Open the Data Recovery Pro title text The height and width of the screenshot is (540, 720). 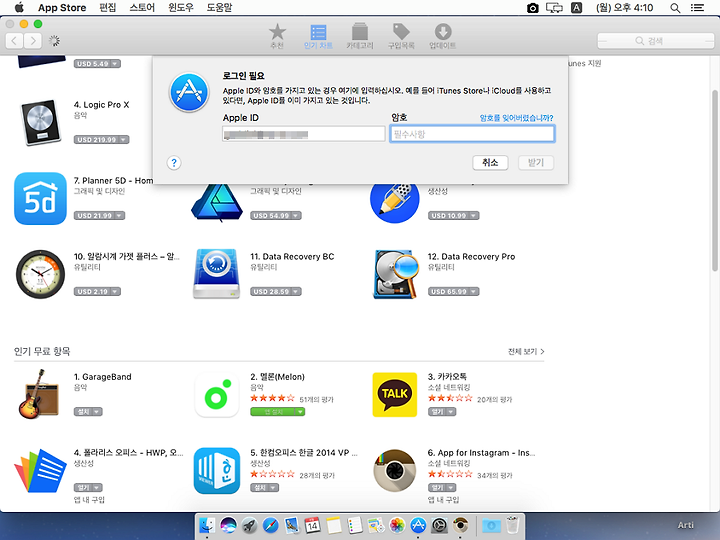click(x=471, y=257)
